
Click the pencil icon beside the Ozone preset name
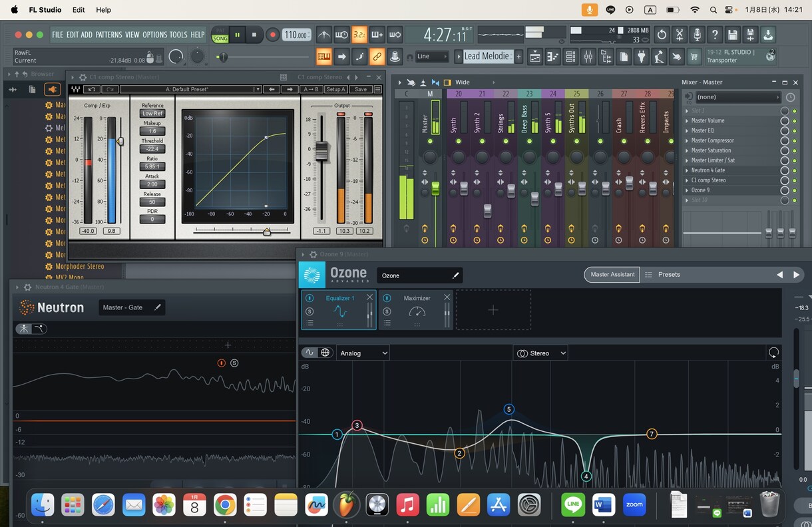coord(456,275)
